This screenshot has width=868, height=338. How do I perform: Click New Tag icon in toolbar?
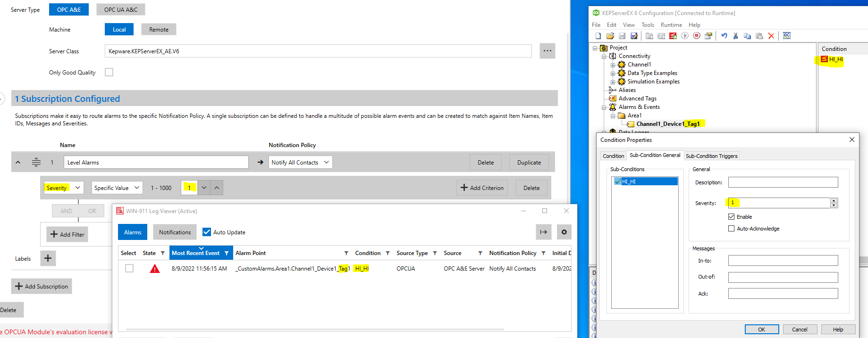tap(661, 36)
